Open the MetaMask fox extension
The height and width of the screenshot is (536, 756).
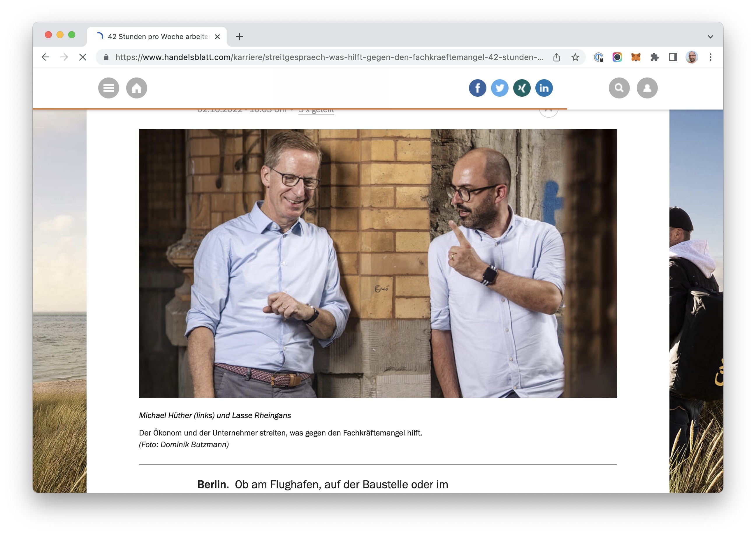coord(636,57)
